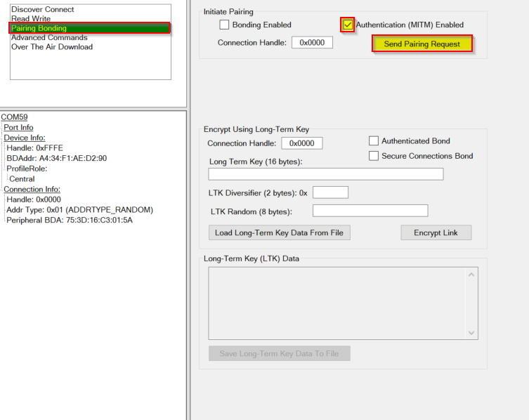The height and width of the screenshot is (420, 529).
Task: Click the LTK Random input field
Action: point(370,211)
